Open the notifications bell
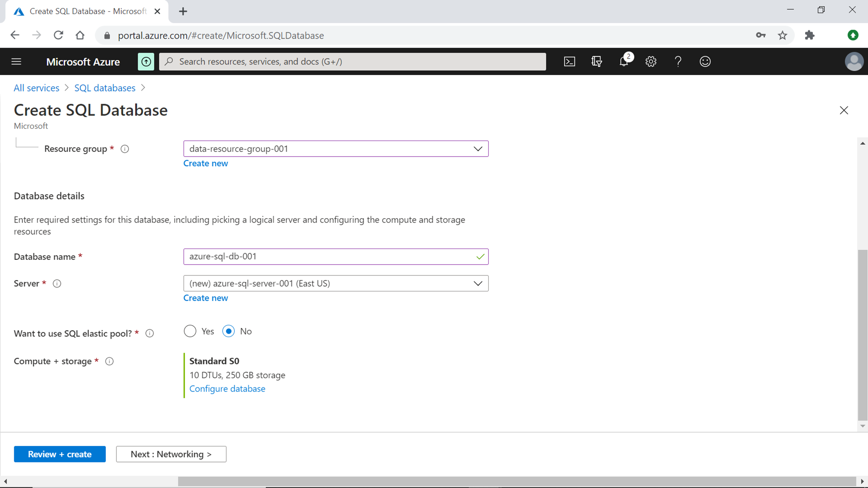Screen dimensions: 868x488 (624, 62)
